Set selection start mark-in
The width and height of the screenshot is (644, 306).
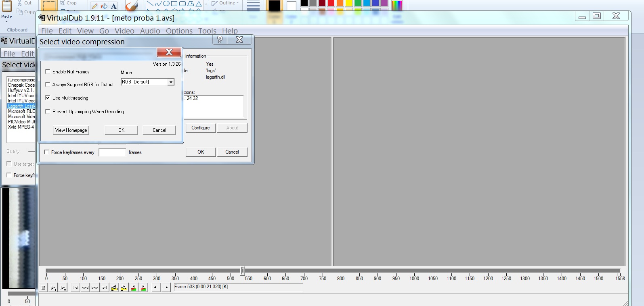pyautogui.click(x=156, y=287)
